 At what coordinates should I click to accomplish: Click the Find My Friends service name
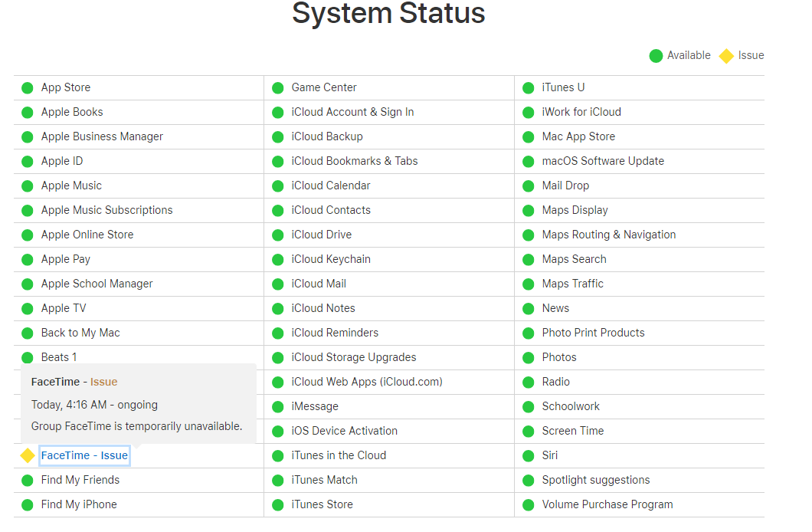click(80, 480)
